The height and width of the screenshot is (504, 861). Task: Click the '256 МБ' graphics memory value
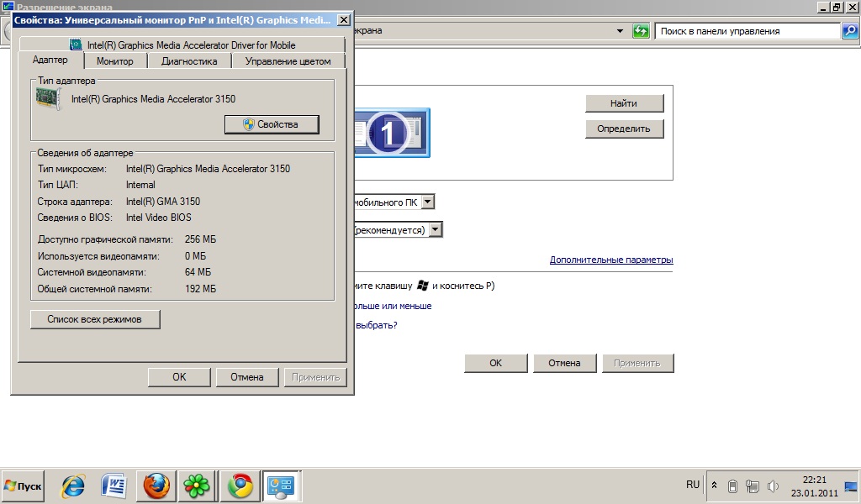click(x=200, y=239)
